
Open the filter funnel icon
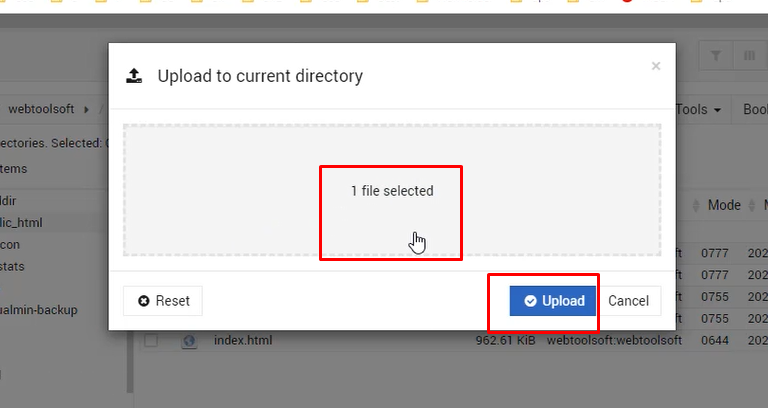coord(716,56)
